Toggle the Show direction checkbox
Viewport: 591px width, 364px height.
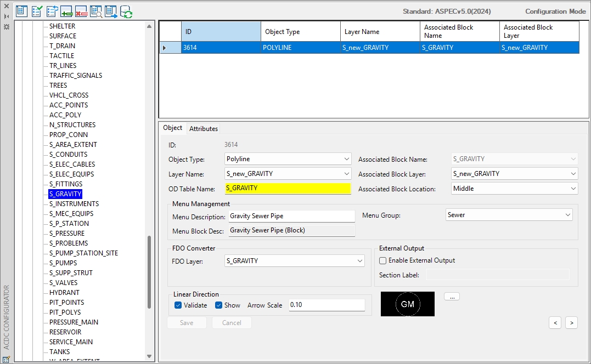tap(218, 305)
